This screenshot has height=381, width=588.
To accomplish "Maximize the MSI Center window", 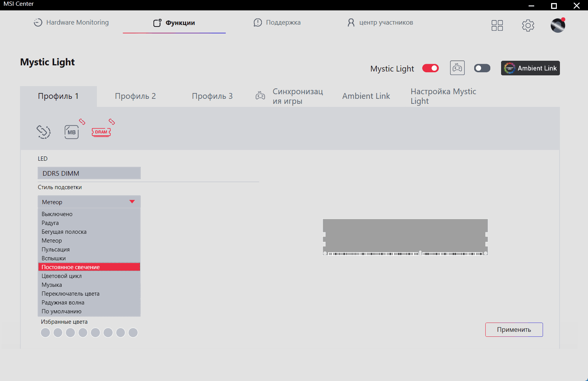I will (554, 5).
